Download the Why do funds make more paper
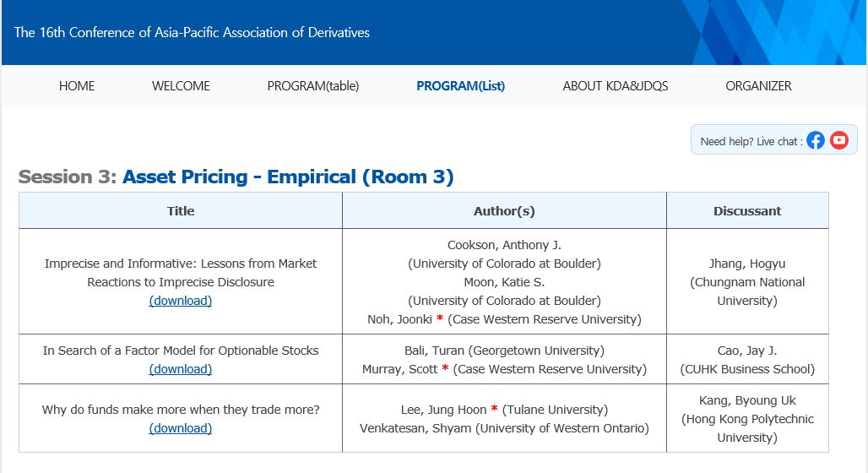Image resolution: width=868 pixels, height=473 pixels. point(181,428)
